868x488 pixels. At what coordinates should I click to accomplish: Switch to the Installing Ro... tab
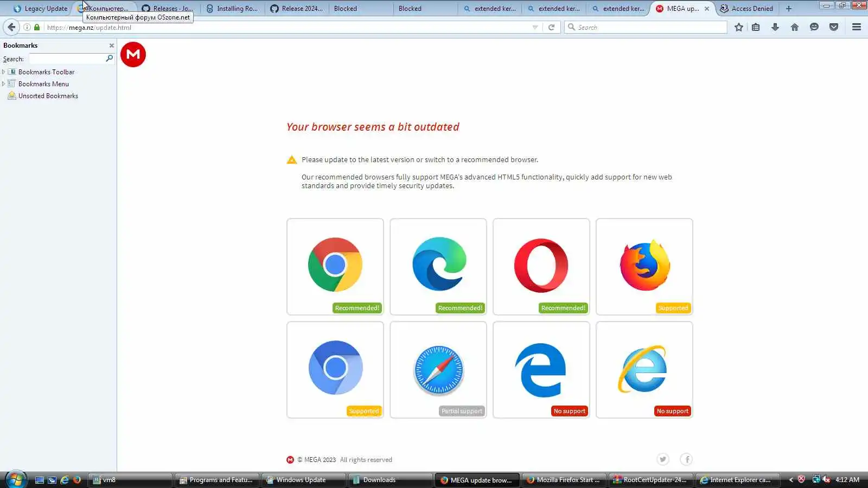pyautogui.click(x=232, y=9)
